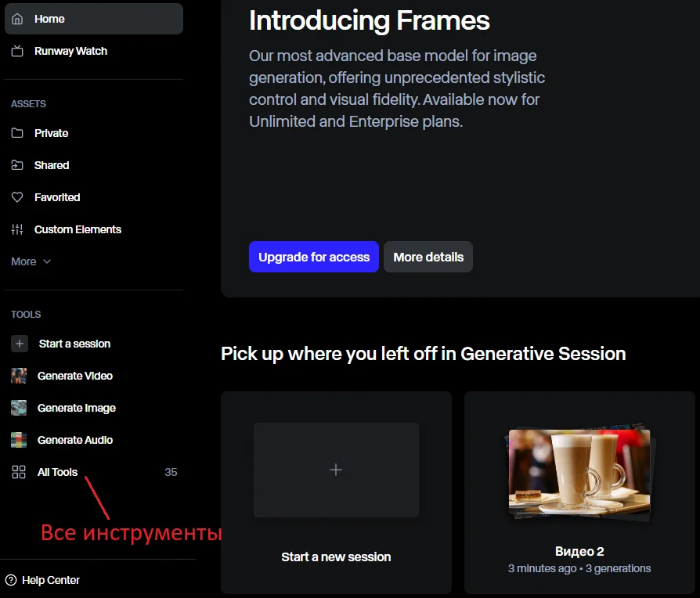Click the Custom Elements sliders icon
Image resolution: width=700 pixels, height=598 pixels.
[x=18, y=229]
